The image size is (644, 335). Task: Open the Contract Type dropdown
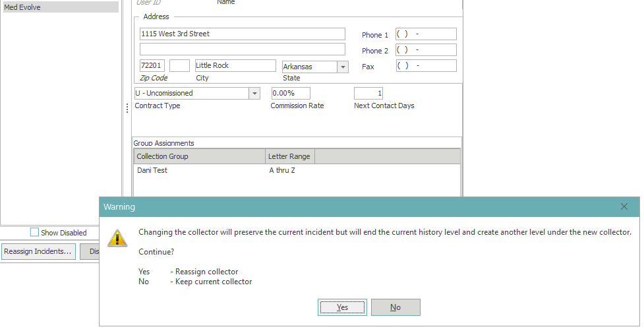tap(254, 94)
